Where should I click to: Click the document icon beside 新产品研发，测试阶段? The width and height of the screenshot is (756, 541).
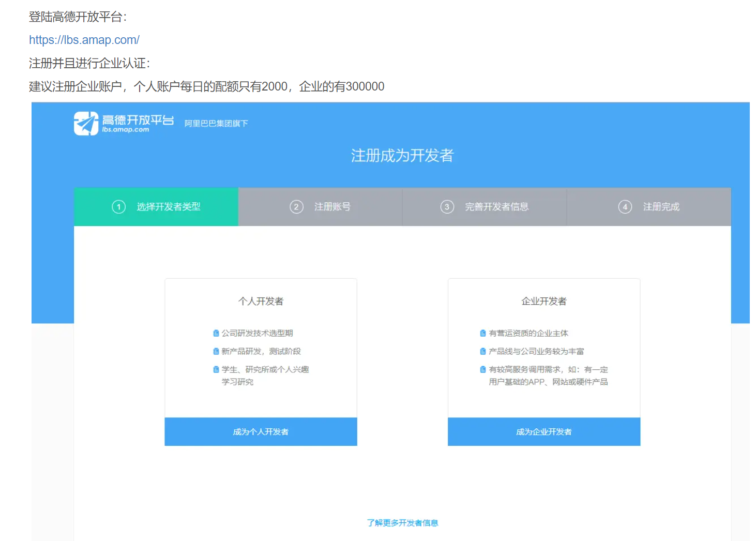point(216,352)
